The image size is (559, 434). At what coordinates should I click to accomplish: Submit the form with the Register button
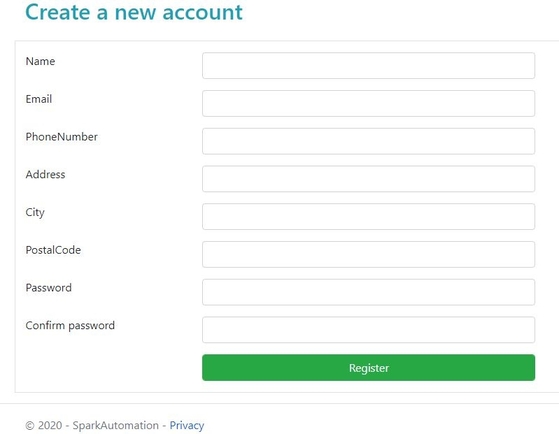click(368, 368)
